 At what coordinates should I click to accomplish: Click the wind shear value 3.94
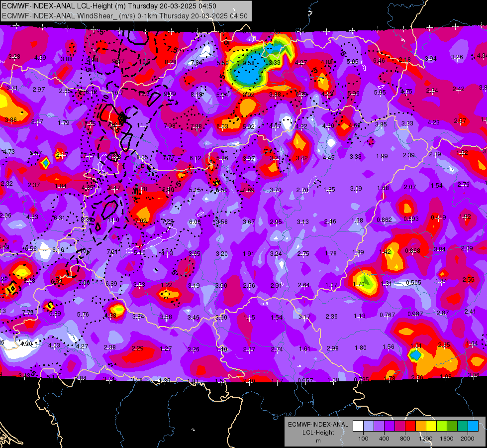click(430, 58)
